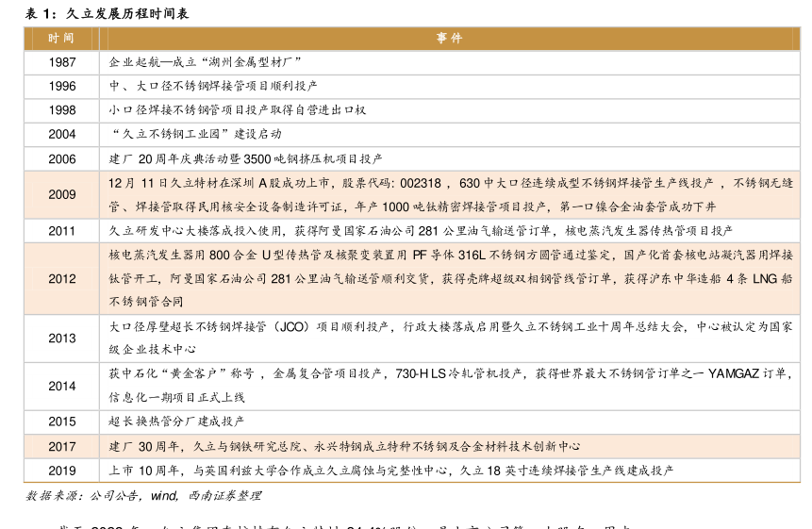Screen dimensions: 812x529
Task: Click the 1996 year cell
Action: [62, 86]
